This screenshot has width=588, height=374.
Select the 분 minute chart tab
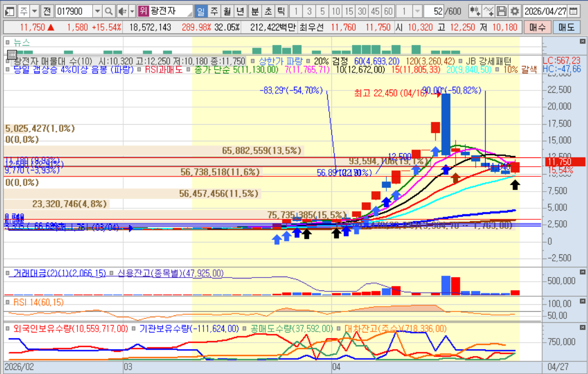pos(255,11)
